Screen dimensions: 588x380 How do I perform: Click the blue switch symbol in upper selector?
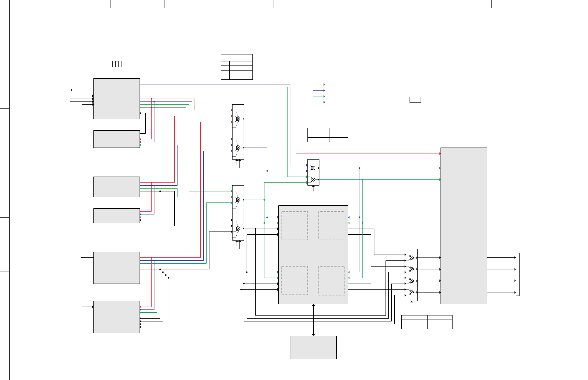238,148
